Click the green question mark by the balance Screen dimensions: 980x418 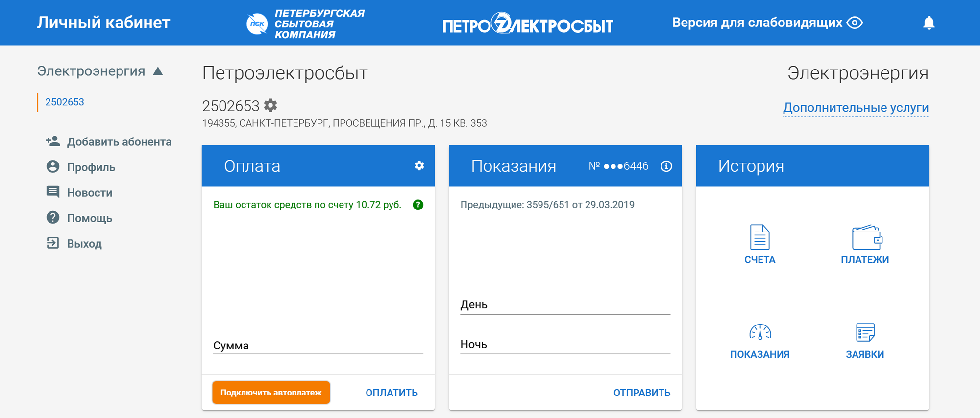(418, 205)
